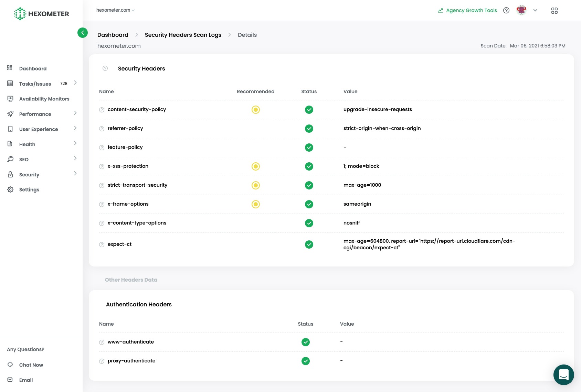Go to Security Headers Scan Logs breadcrumb

(x=183, y=35)
